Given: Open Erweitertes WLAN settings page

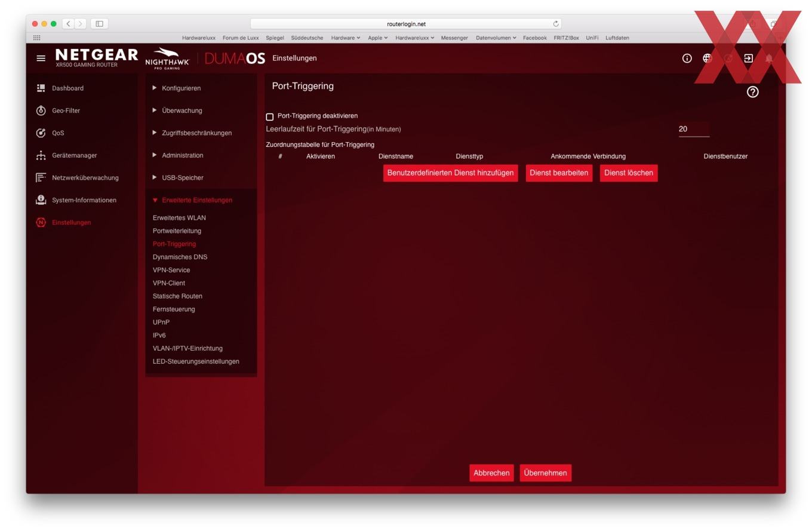Looking at the screenshot, I should (x=179, y=217).
